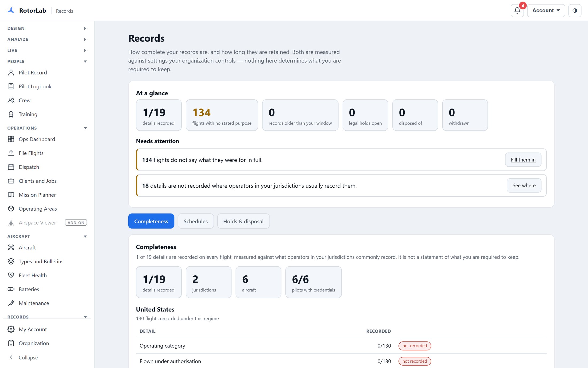Switch to the Schedules tab
Image resolution: width=588 pixels, height=368 pixels.
[x=196, y=221]
